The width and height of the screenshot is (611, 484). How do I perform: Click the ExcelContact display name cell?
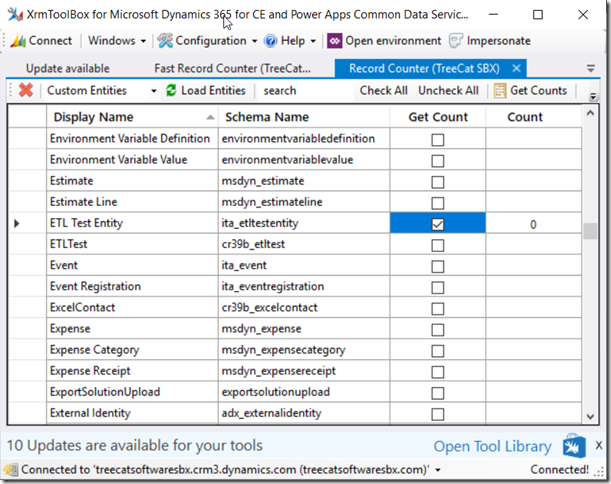coord(132,307)
